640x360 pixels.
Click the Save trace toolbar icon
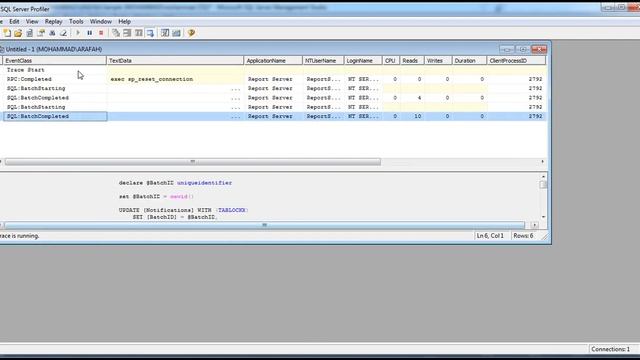(29, 33)
